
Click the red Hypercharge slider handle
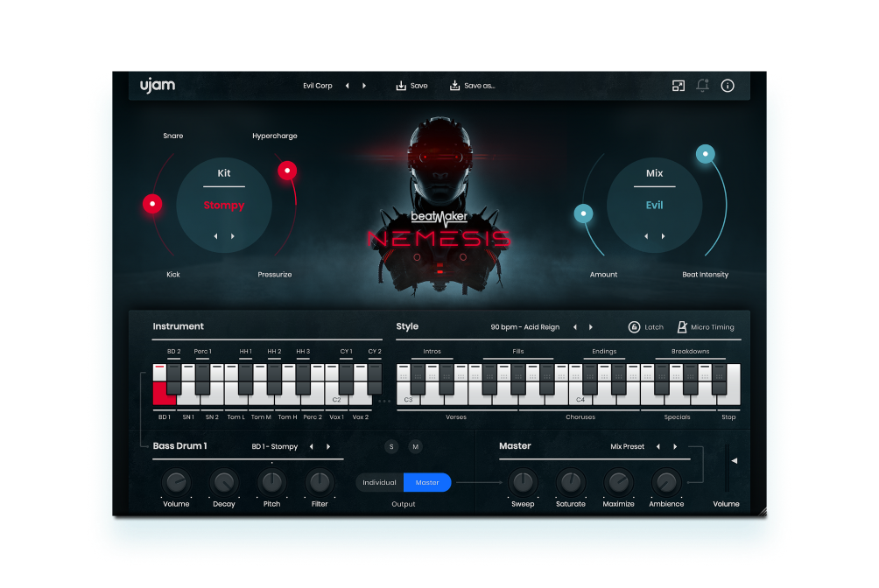(x=287, y=171)
